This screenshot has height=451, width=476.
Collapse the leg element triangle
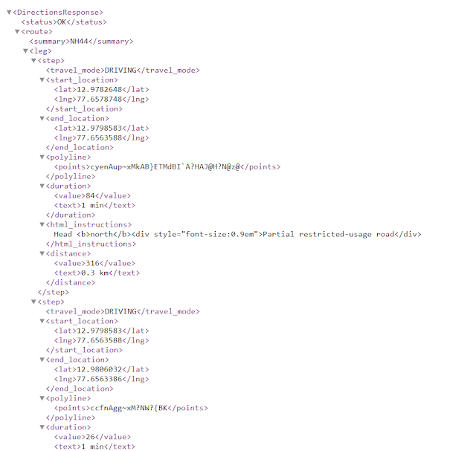25,51
